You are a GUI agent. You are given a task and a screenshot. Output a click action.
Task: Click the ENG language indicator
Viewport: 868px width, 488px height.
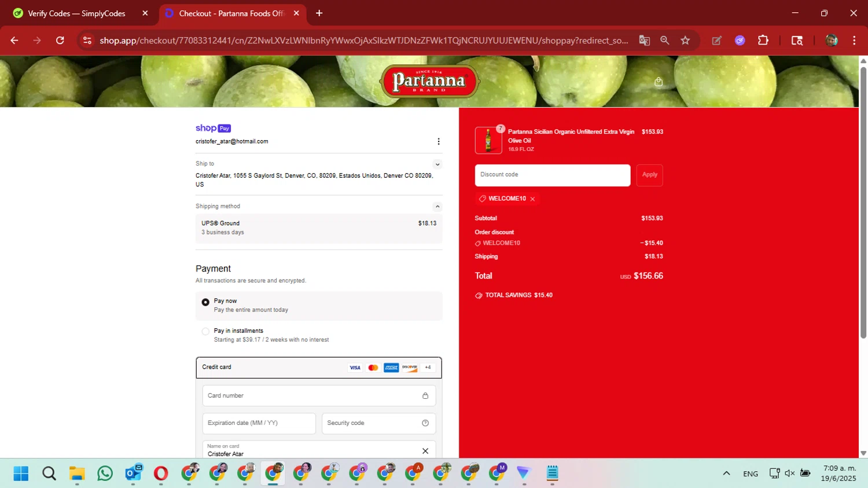point(751,474)
